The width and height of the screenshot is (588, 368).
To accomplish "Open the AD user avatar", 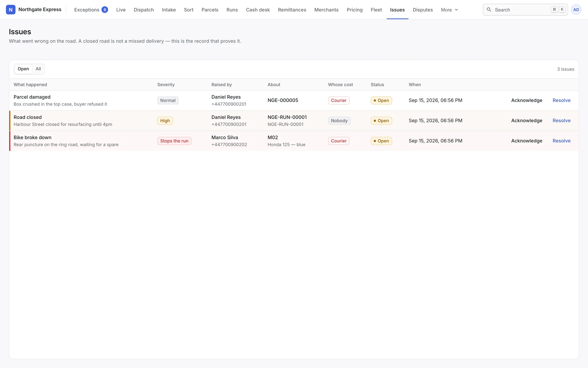I will (x=576, y=10).
